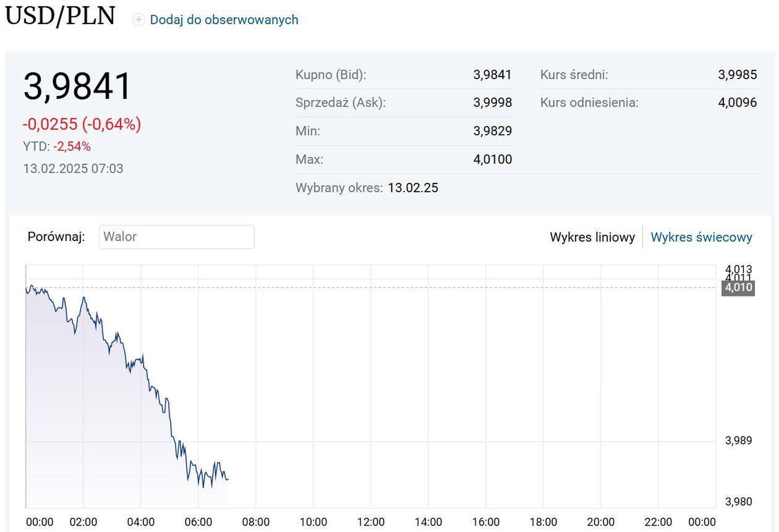Click the 4,011 axis label

pos(739,278)
